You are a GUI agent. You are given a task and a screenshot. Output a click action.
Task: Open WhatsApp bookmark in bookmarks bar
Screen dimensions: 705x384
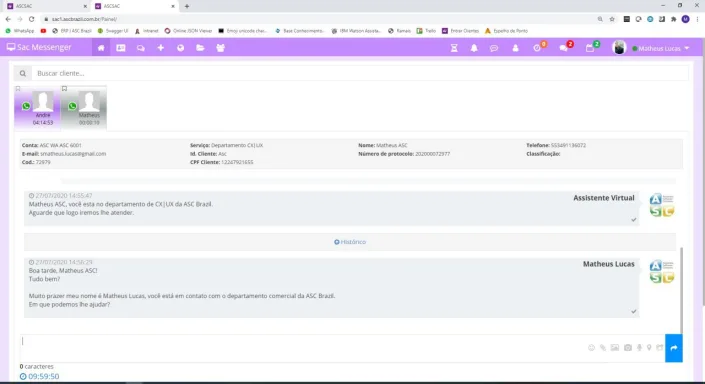click(x=20, y=31)
